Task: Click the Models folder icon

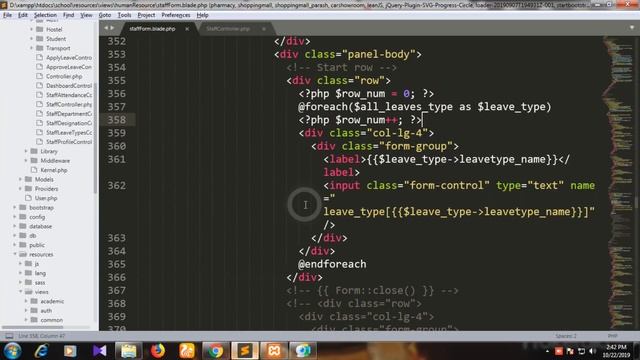Action: point(28,179)
